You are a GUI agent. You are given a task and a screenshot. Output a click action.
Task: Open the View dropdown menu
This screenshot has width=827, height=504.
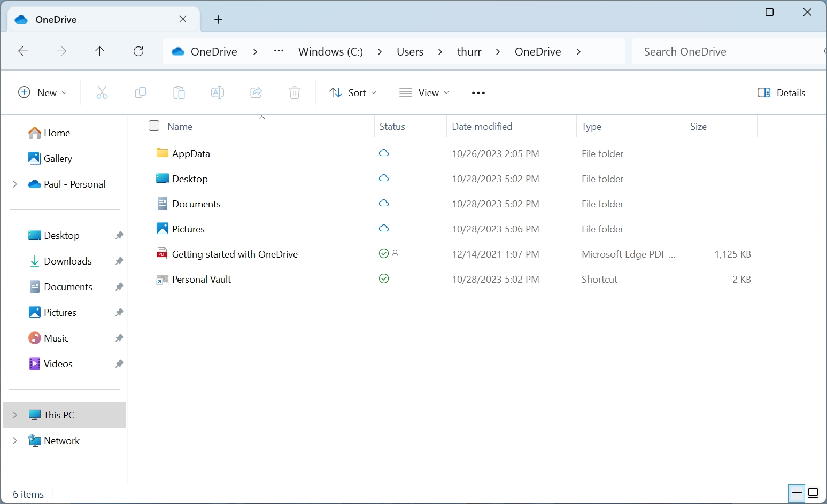pos(424,93)
